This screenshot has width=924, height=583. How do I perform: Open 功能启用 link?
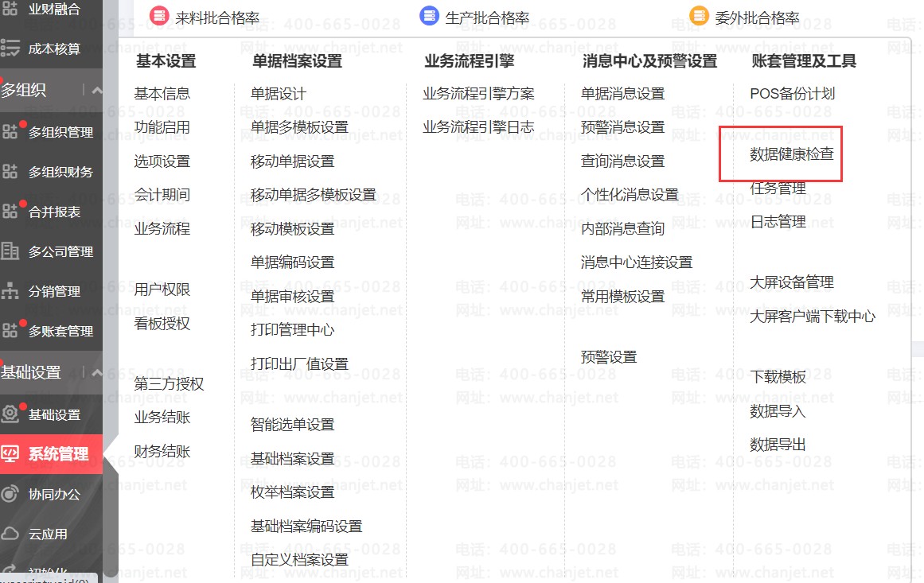pyautogui.click(x=162, y=127)
